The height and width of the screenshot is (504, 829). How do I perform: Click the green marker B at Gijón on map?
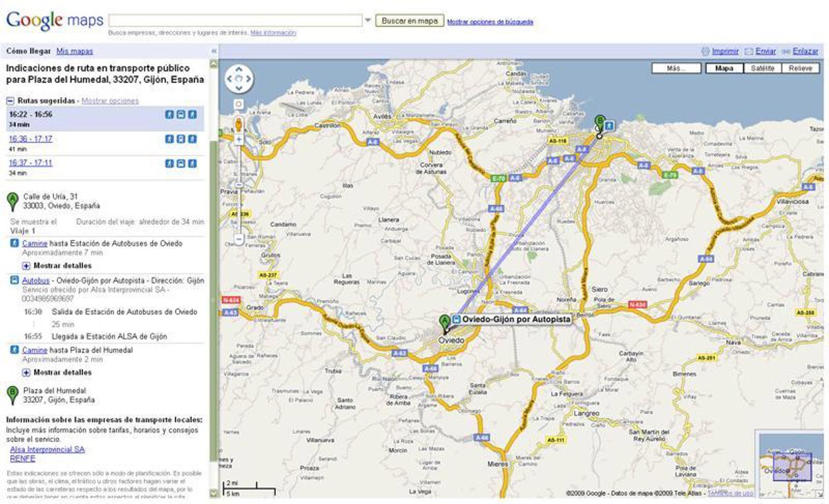coord(600,122)
